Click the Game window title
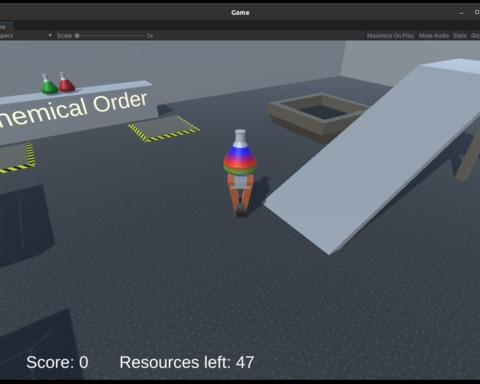Screen dimensions: 480x384 tap(240, 13)
